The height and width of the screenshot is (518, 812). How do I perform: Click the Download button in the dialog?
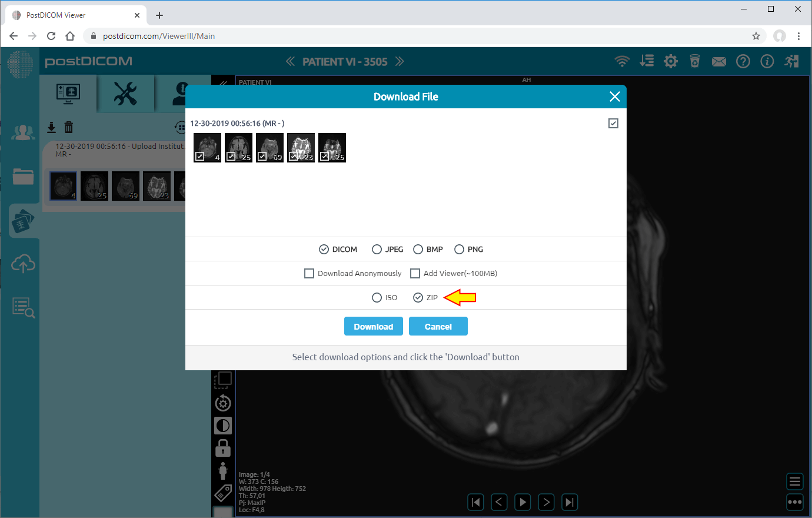click(373, 326)
